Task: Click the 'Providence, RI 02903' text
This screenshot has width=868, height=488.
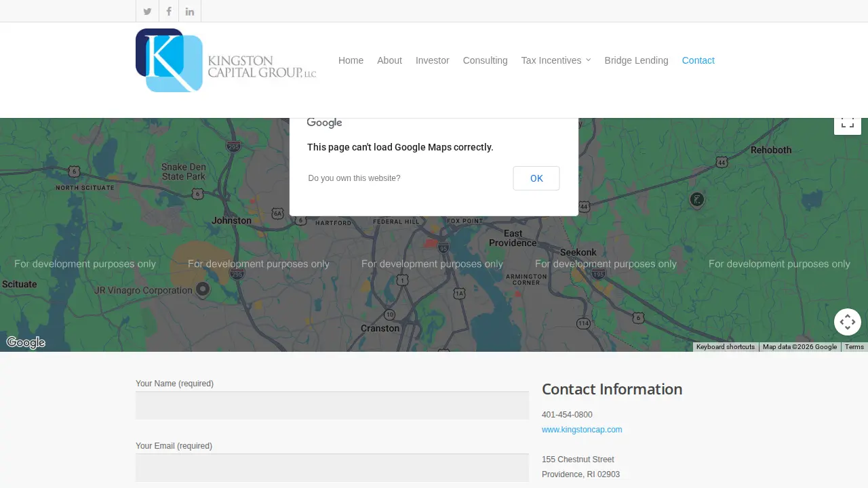Action: 580,474
